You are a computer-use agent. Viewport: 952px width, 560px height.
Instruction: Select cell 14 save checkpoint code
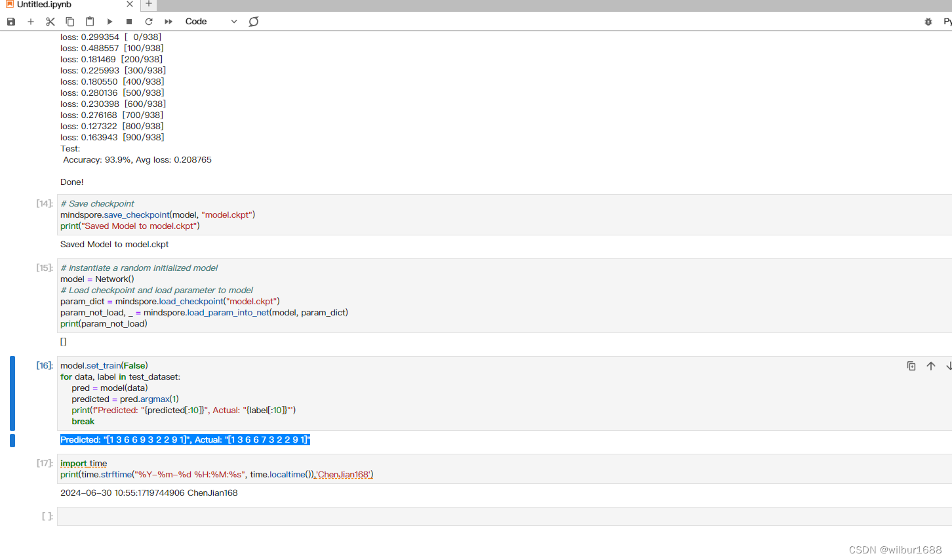(x=504, y=214)
